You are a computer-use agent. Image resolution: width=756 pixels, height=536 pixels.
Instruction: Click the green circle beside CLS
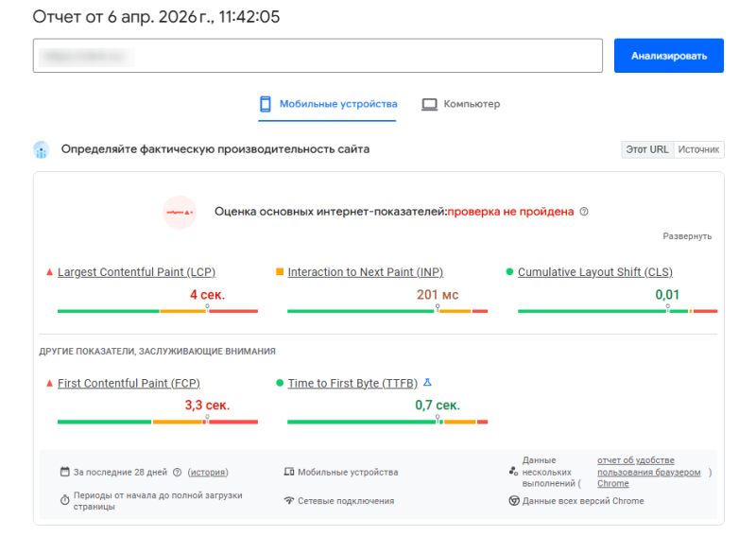(509, 271)
